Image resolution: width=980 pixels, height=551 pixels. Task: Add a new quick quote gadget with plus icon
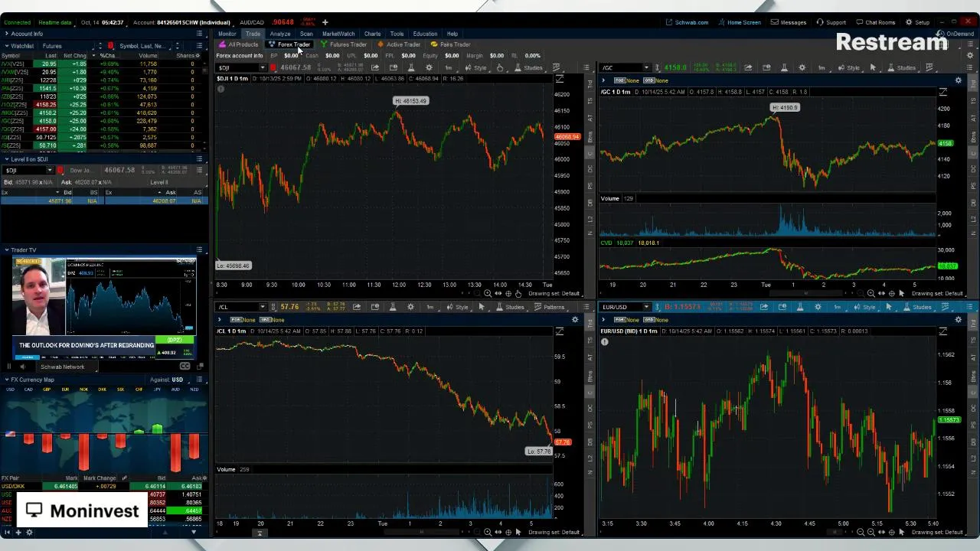325,22
